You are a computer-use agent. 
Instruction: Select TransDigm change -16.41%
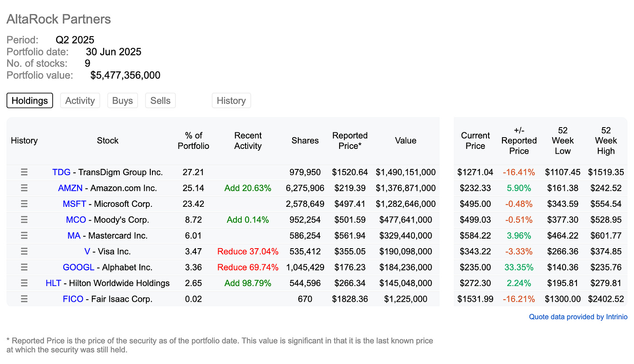519,172
